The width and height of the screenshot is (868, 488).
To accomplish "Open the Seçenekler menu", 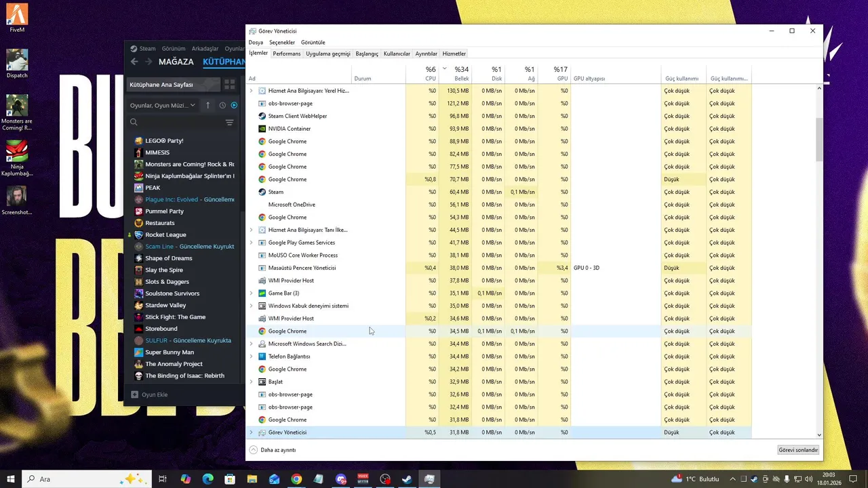I will [x=282, y=42].
